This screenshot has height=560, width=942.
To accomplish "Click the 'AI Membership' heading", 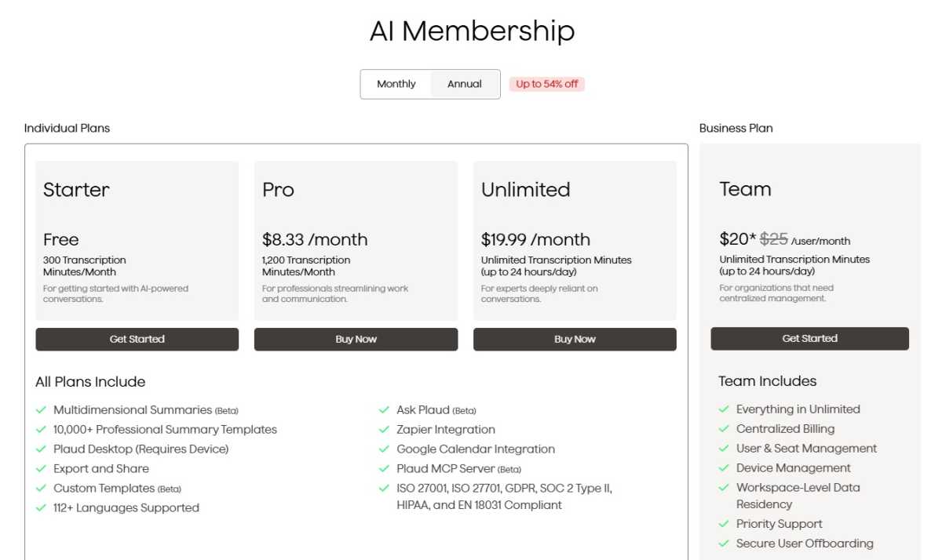I will [x=473, y=31].
